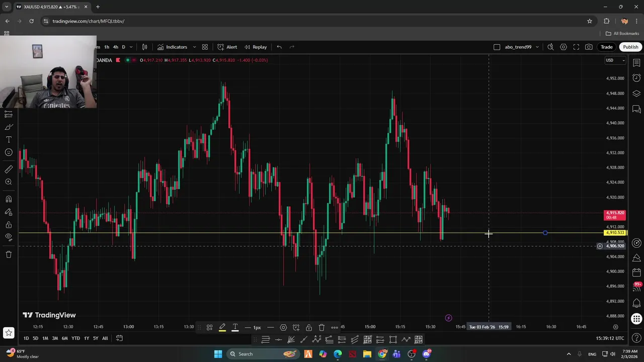Start Bar Replay mode
This screenshot has width=644, height=362.
click(256, 47)
